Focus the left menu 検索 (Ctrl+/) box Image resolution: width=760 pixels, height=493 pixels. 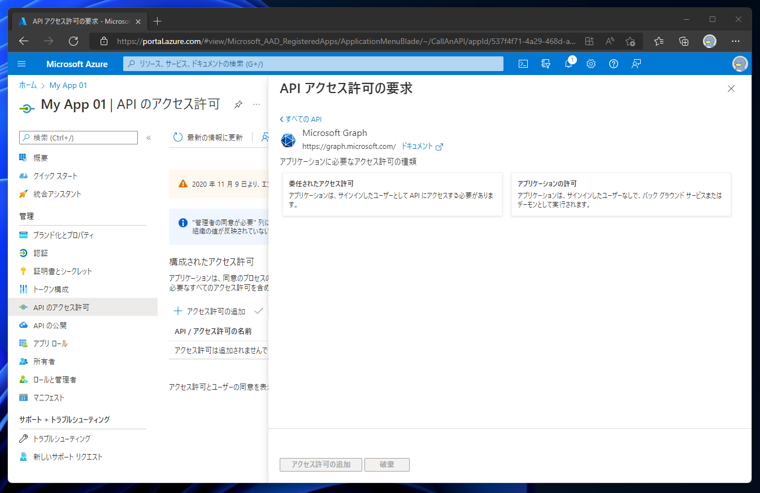tap(79, 138)
